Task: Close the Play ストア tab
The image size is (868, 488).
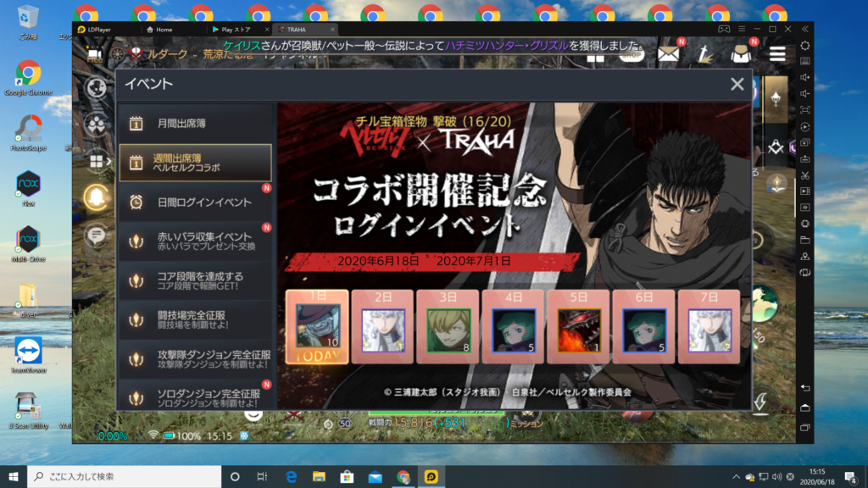Action: [267, 30]
